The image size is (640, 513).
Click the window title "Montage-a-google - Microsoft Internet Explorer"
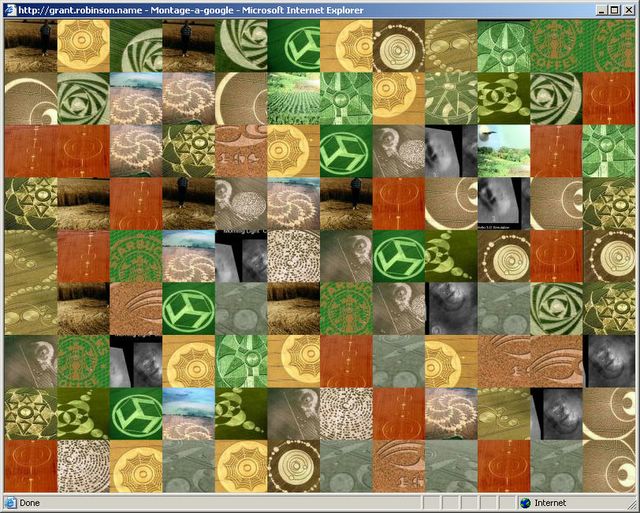(257, 10)
